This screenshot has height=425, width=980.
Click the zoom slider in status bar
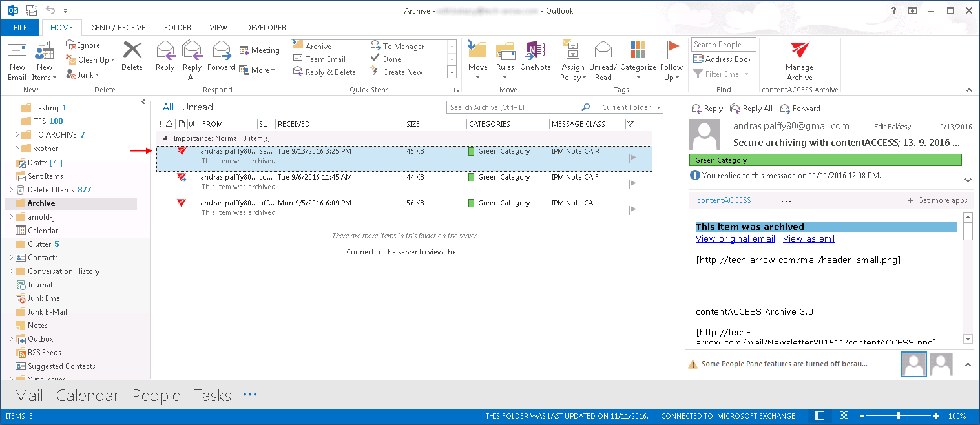click(x=898, y=416)
